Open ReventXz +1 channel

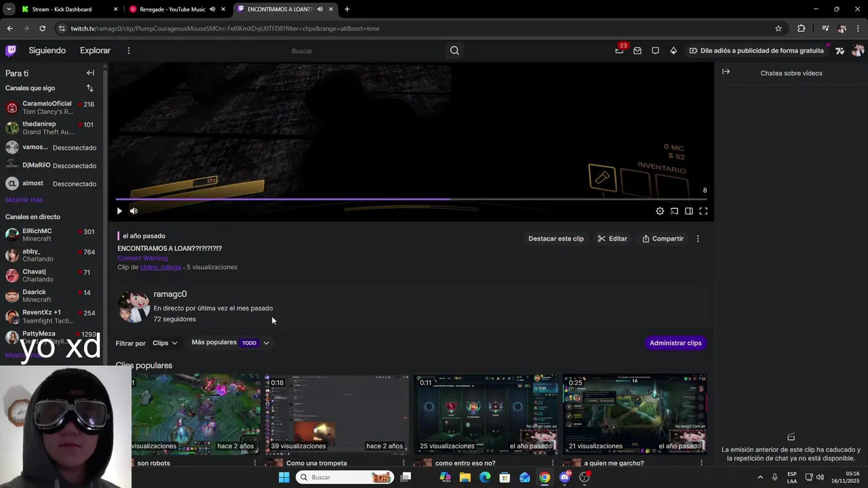52,317
